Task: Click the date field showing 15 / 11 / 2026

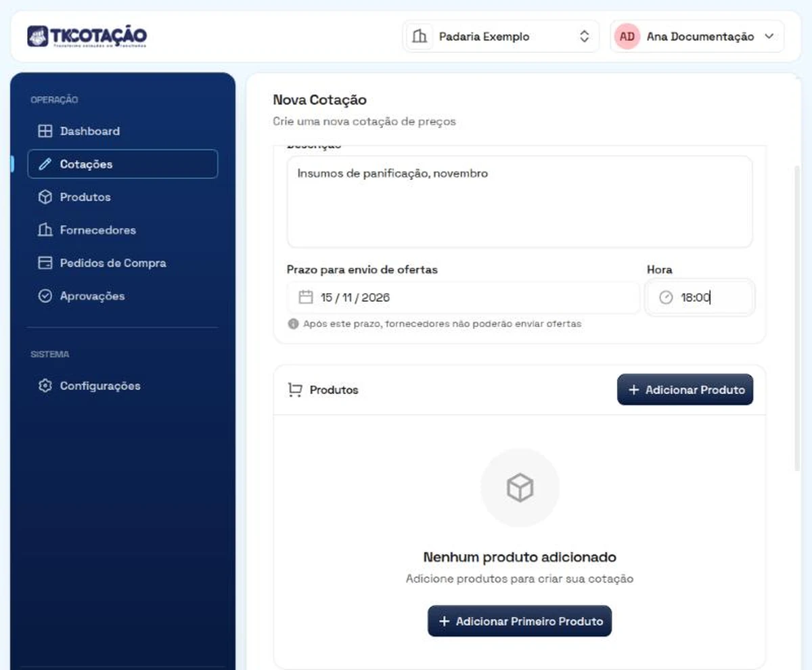Action: pyautogui.click(x=463, y=297)
